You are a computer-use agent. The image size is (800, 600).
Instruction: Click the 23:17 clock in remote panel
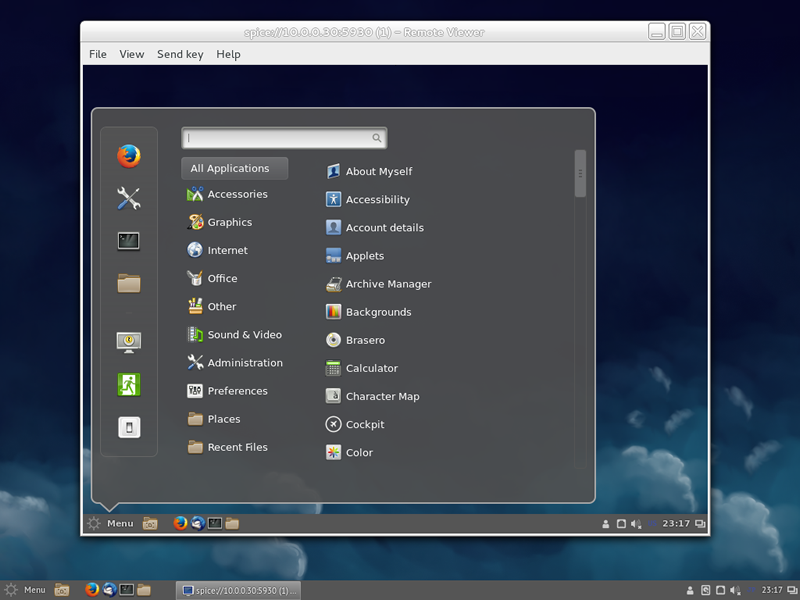676,523
